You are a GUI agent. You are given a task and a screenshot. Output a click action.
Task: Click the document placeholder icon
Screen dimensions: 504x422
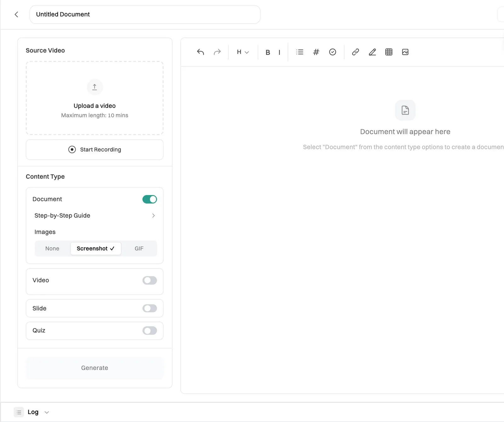coord(405,110)
